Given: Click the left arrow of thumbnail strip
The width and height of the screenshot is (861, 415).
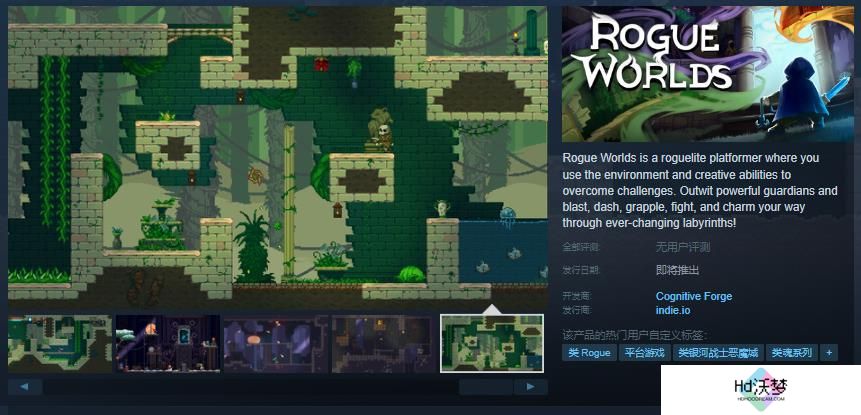Looking at the screenshot, I should click(25, 387).
